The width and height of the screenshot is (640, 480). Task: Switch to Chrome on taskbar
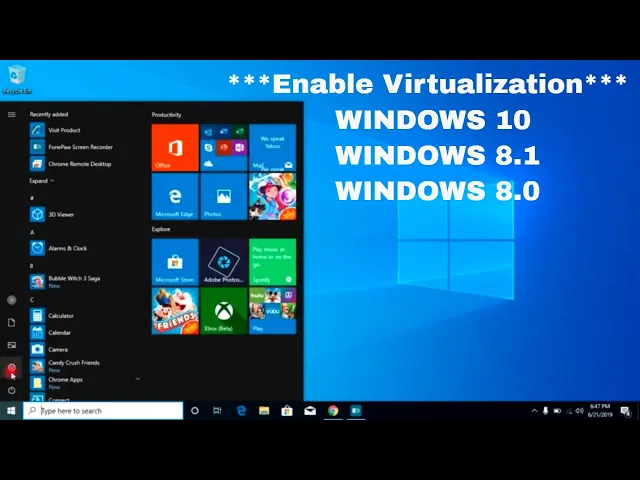click(x=333, y=411)
